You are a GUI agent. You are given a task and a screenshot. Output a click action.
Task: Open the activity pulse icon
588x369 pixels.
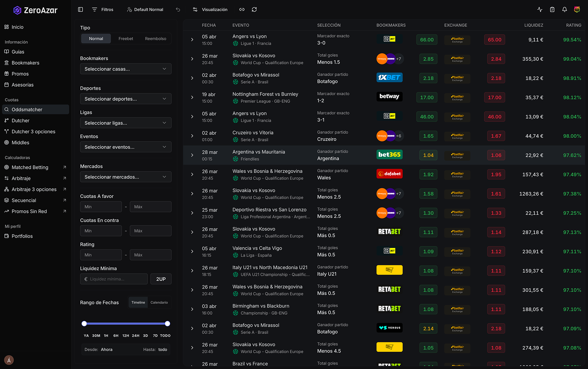pyautogui.click(x=540, y=10)
